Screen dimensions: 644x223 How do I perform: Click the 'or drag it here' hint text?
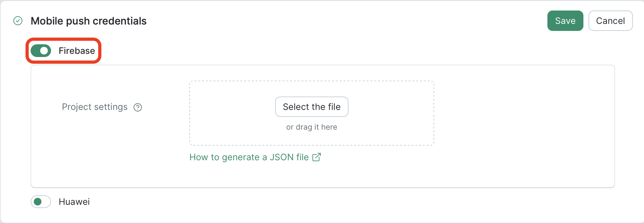click(x=312, y=127)
